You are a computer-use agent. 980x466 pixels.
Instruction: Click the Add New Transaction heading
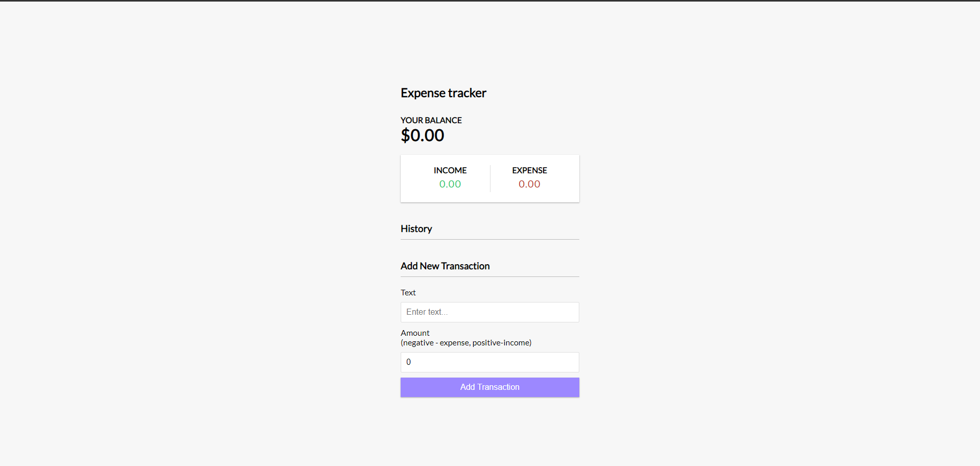click(x=445, y=266)
